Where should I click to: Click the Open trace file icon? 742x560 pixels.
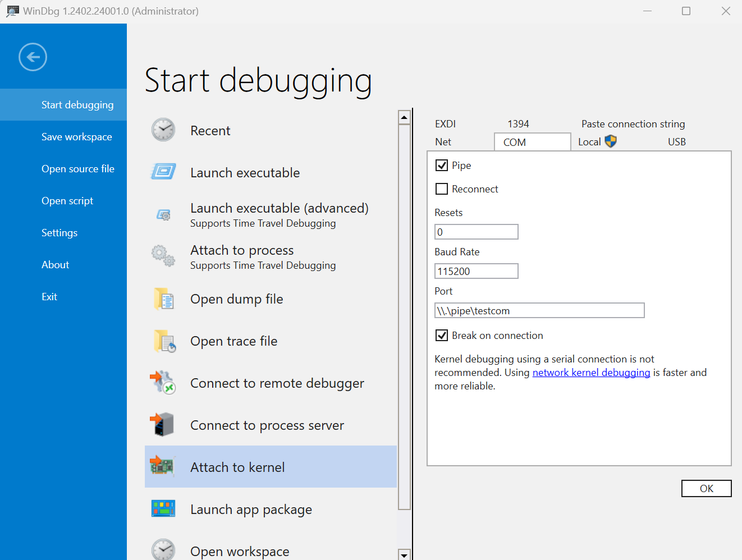point(163,341)
